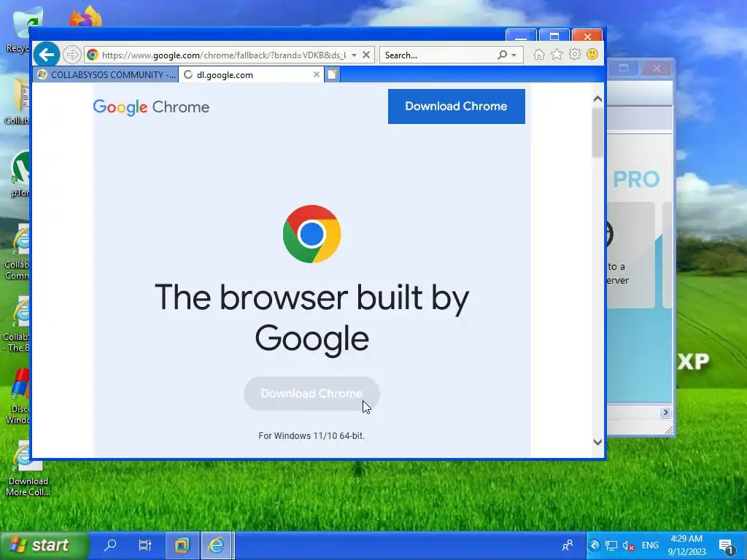
Task: Open the Firefox desktop icon
Action: tap(85, 17)
